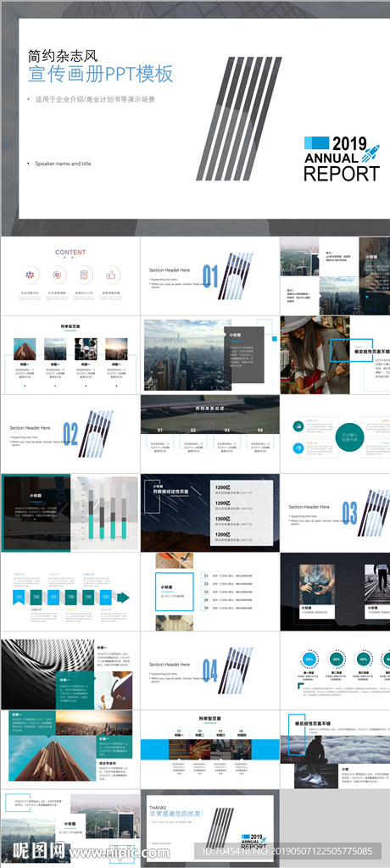Viewport: 390px width, 868px height.
Task: Click the large 01 section number
Action: click(210, 275)
